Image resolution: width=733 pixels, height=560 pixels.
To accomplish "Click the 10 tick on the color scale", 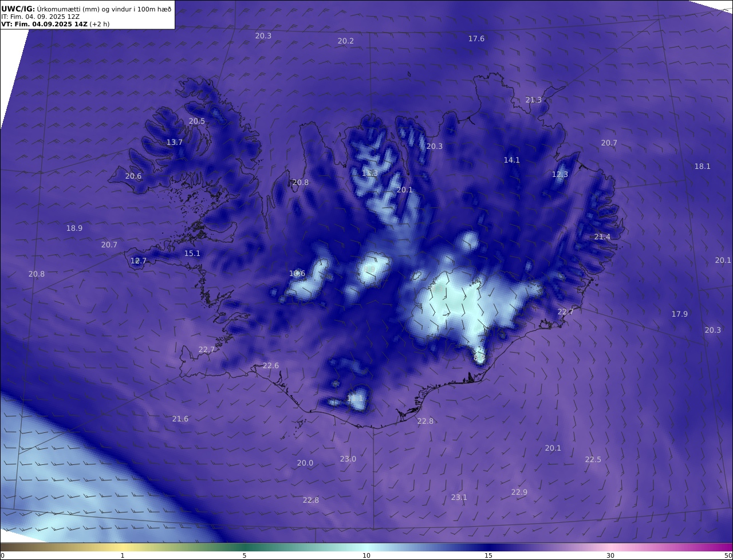I will pos(366,555).
